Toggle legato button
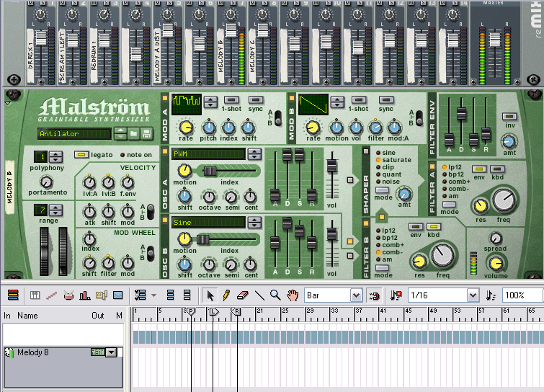 [x=81, y=155]
